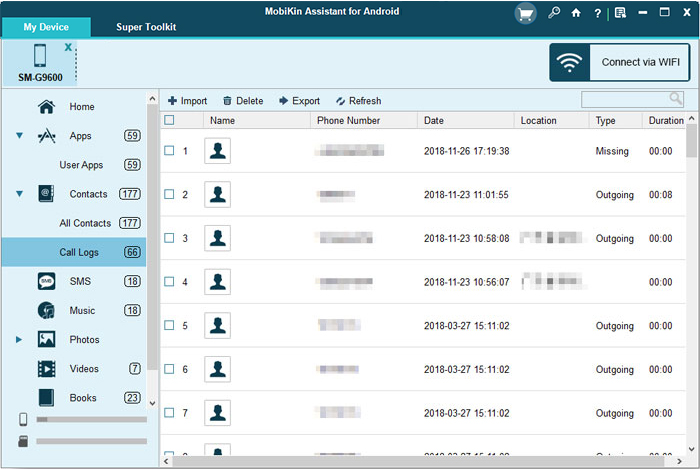Open the SMS label in the sidebar
Image resolution: width=700 pixels, height=469 pixels.
pos(80,281)
